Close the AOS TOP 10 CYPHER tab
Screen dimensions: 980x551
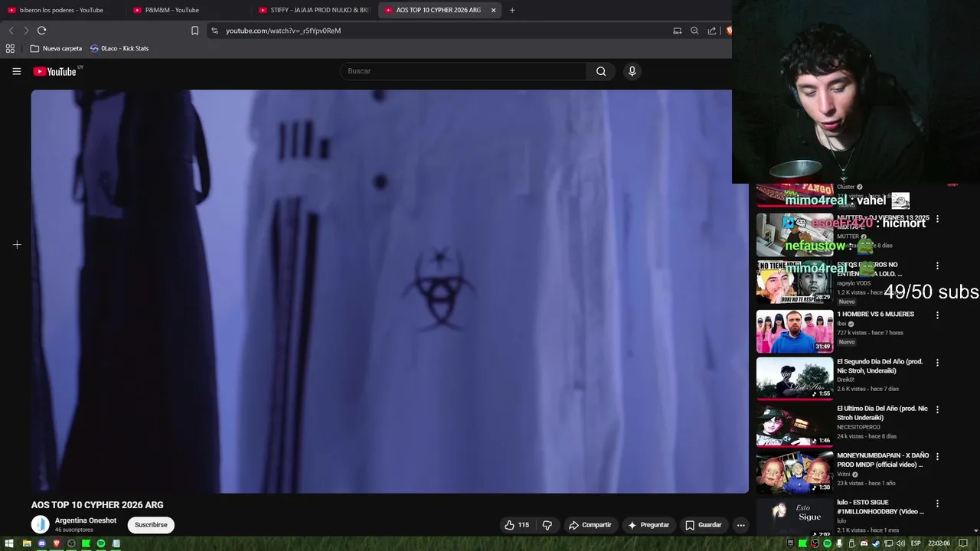(x=493, y=10)
